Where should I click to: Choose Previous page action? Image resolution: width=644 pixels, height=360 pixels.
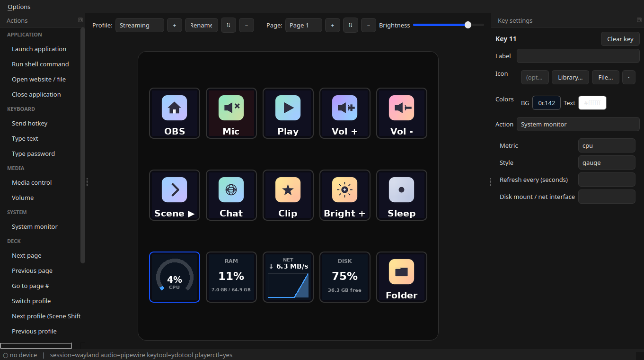coord(32,270)
